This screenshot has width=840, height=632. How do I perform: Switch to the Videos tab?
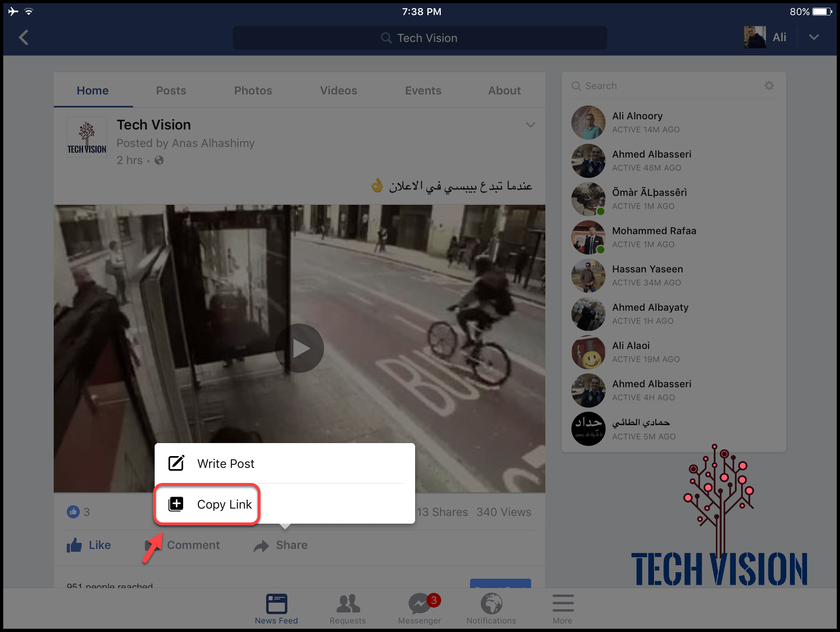[338, 90]
